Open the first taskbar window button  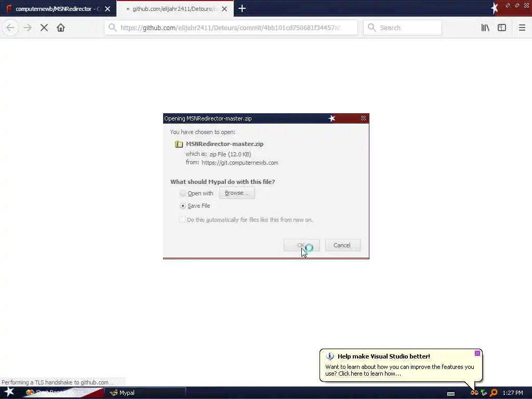pos(62,393)
